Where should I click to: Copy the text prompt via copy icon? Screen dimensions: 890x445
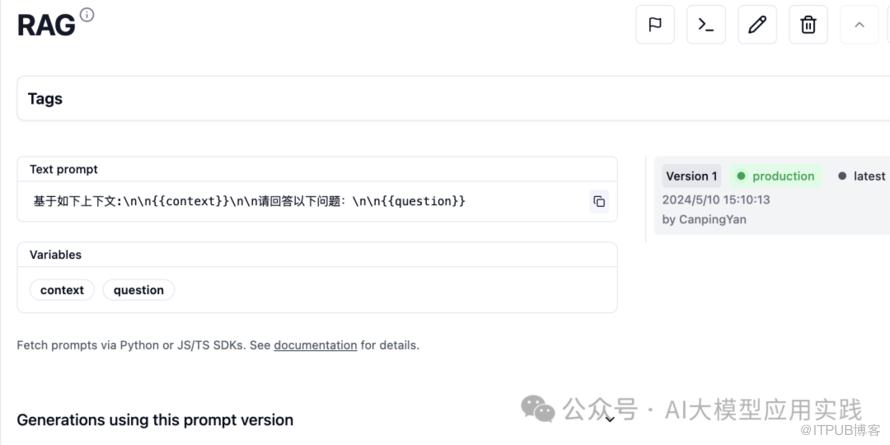(x=599, y=201)
